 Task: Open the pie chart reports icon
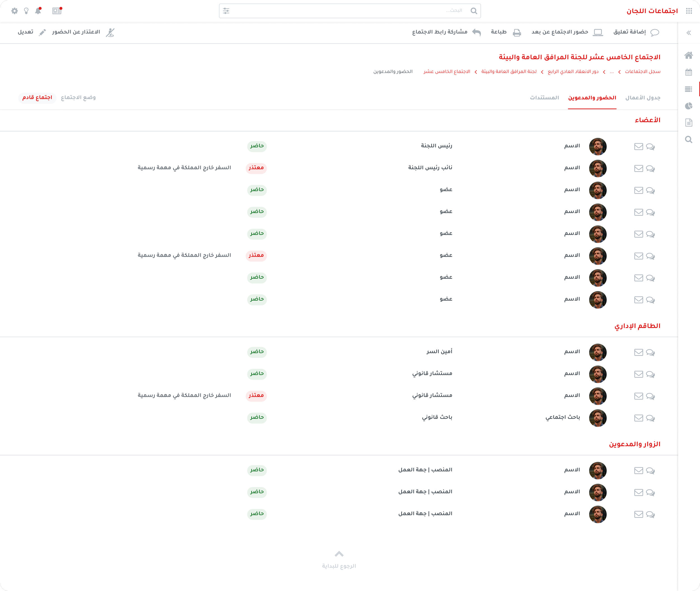[689, 106]
